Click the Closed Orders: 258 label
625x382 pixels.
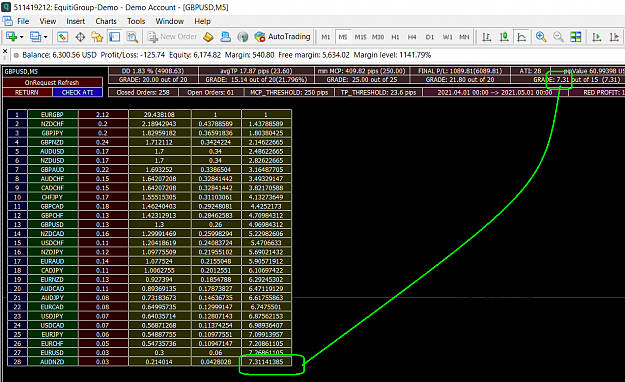[143, 92]
